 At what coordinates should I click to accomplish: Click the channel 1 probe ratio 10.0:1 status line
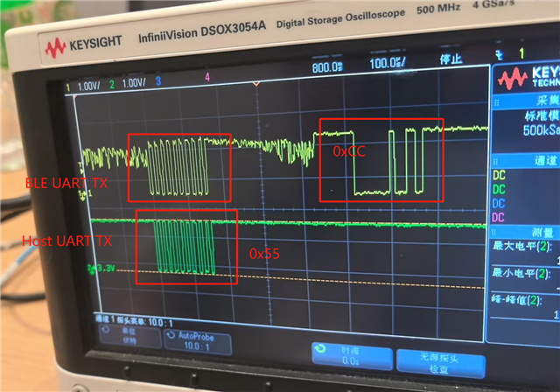tap(135, 320)
